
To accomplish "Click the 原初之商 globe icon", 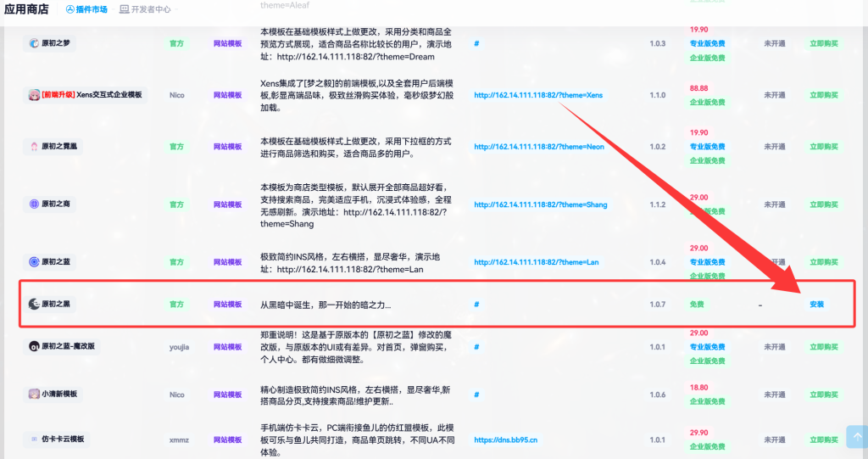I will click(34, 204).
